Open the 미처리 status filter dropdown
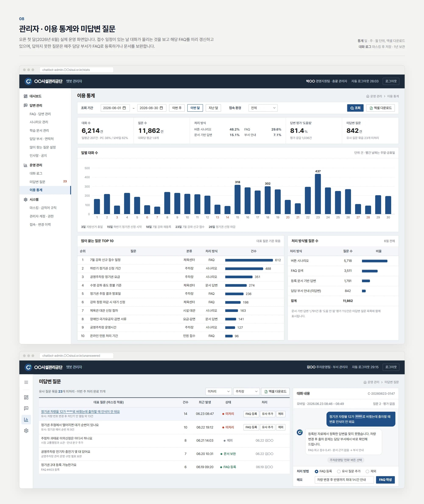This screenshot has height=504, width=424. (219, 391)
